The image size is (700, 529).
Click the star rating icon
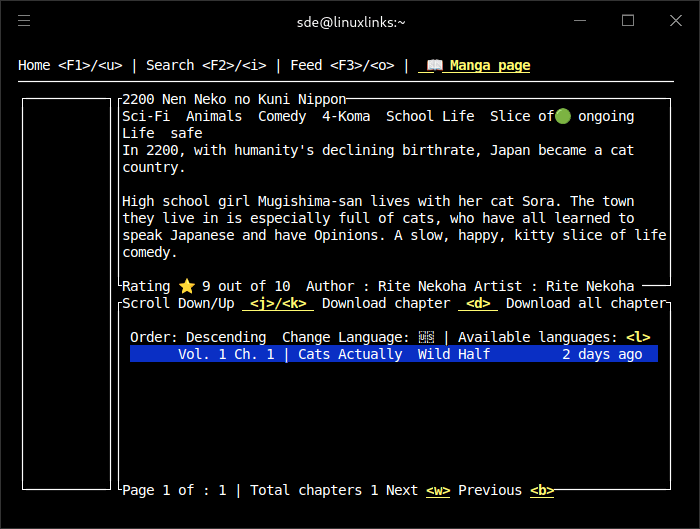pos(186,286)
